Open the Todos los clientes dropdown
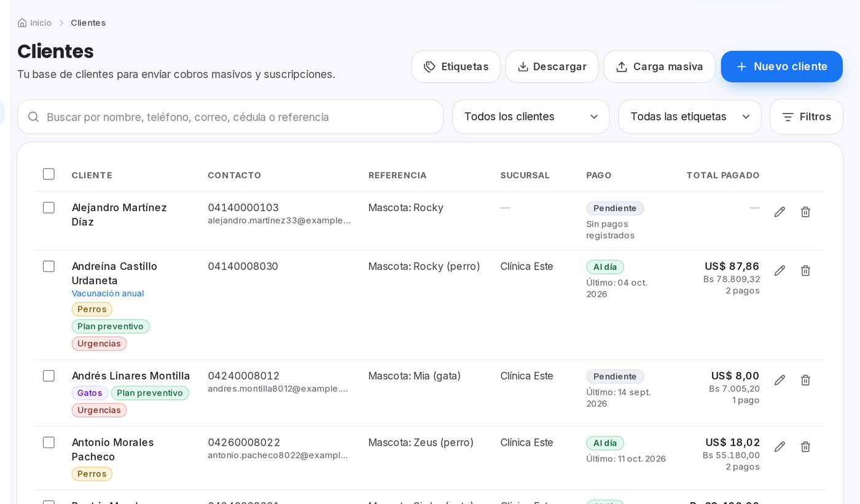Viewport: 860px width, 504px height. (531, 117)
